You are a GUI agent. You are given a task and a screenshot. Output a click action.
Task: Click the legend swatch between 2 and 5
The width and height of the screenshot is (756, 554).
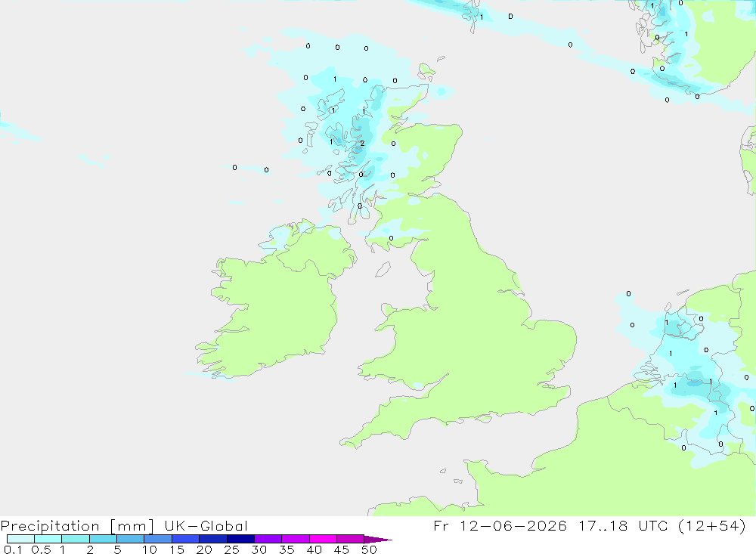coord(103,539)
